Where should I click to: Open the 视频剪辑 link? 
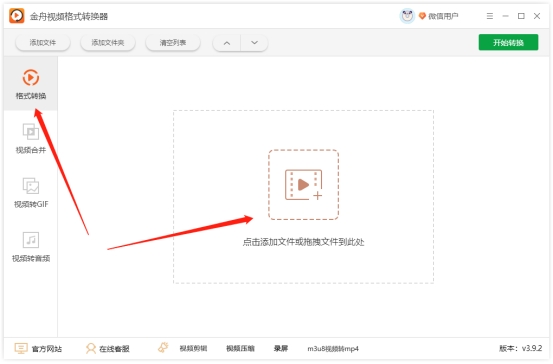[x=193, y=349]
